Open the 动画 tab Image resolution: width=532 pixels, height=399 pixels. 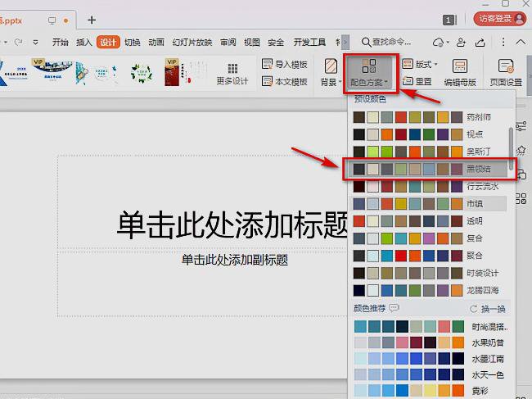156,42
